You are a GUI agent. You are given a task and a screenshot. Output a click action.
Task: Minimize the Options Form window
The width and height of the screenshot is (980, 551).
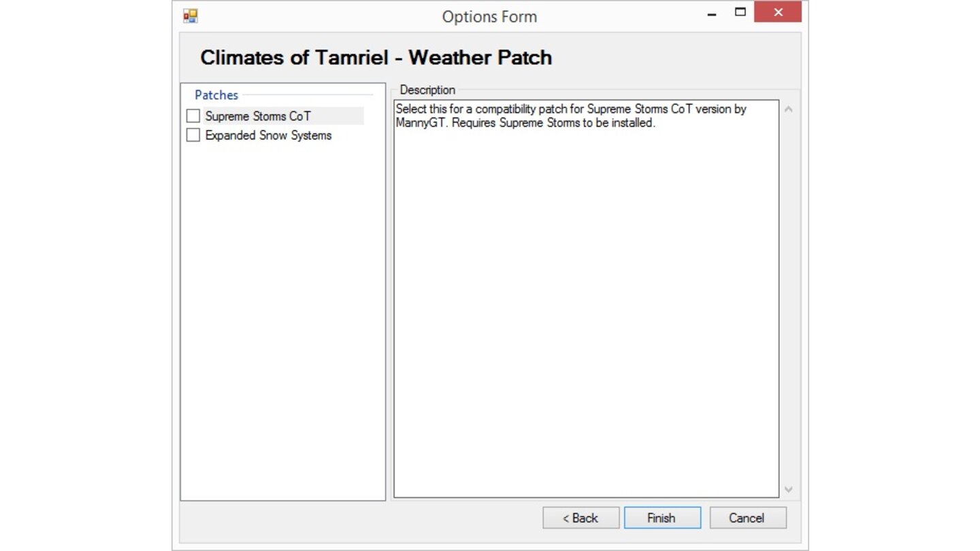712,13
